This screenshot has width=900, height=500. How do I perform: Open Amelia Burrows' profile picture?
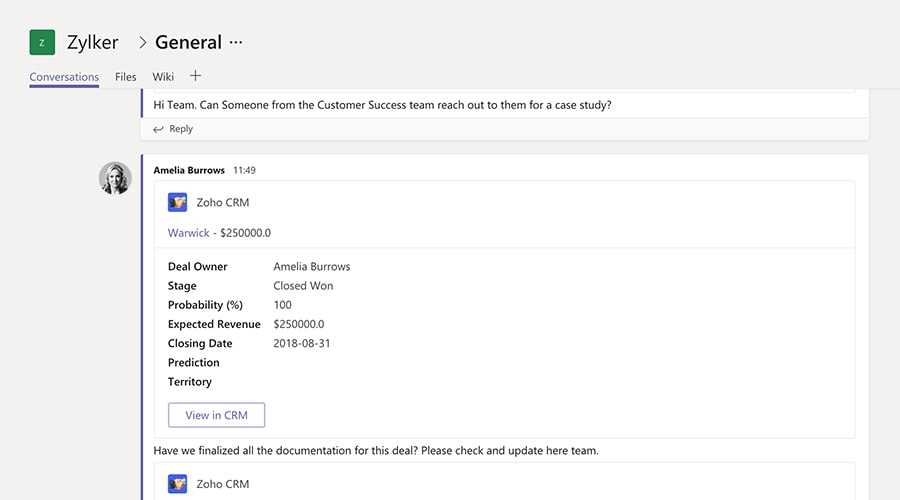click(115, 178)
